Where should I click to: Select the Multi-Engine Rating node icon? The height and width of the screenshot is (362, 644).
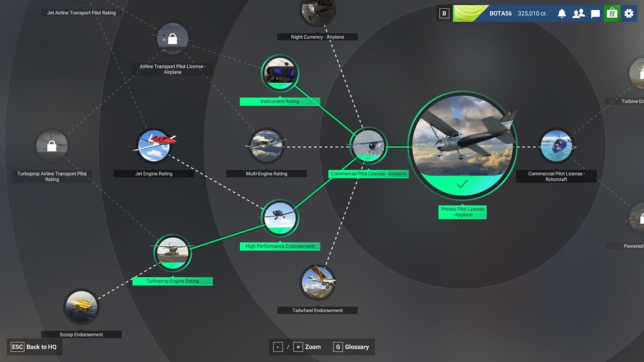266,146
